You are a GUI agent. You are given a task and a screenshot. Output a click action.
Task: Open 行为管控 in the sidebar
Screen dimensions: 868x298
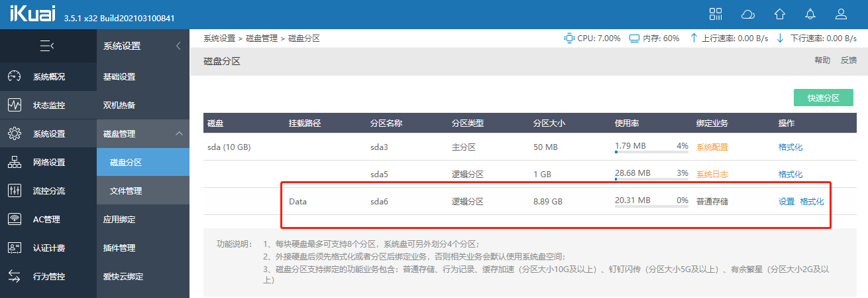tap(48, 276)
